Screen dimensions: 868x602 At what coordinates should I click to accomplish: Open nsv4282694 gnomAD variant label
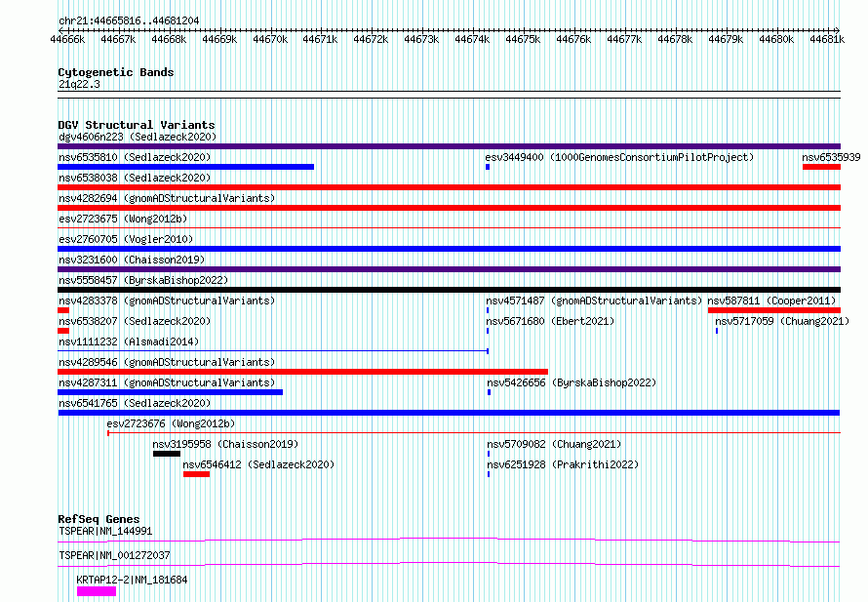pos(167,198)
